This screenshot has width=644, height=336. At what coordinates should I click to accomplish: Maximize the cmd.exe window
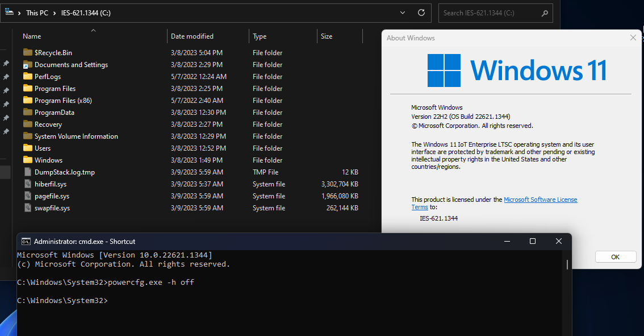(x=533, y=242)
